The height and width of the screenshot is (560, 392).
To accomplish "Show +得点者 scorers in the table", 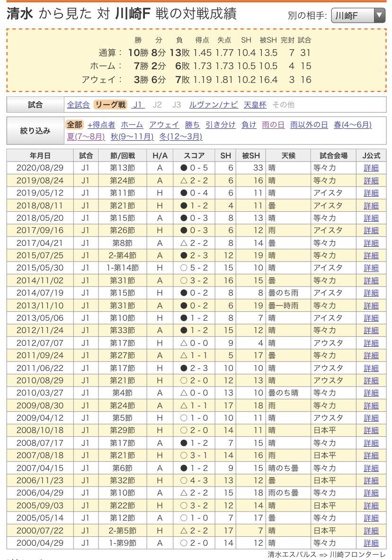I will pos(101,125).
